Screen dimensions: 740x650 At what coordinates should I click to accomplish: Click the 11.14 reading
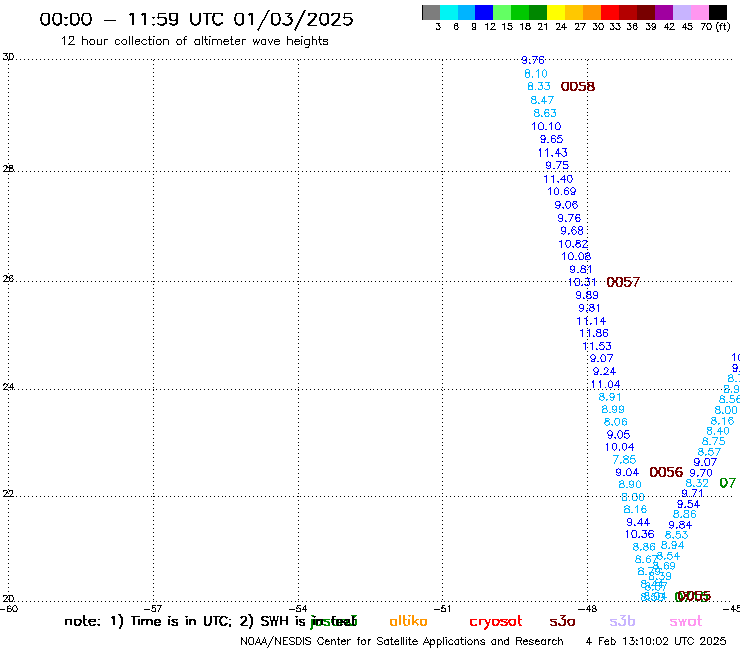(591, 321)
